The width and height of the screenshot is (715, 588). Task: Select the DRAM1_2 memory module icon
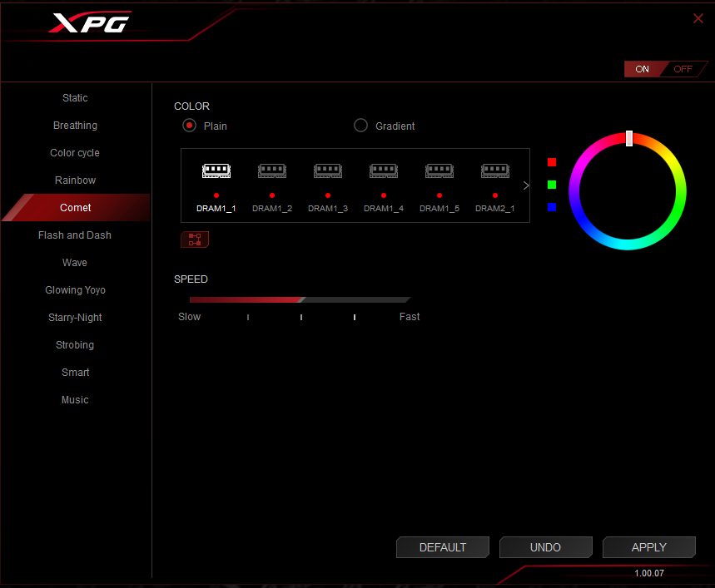coord(272,170)
